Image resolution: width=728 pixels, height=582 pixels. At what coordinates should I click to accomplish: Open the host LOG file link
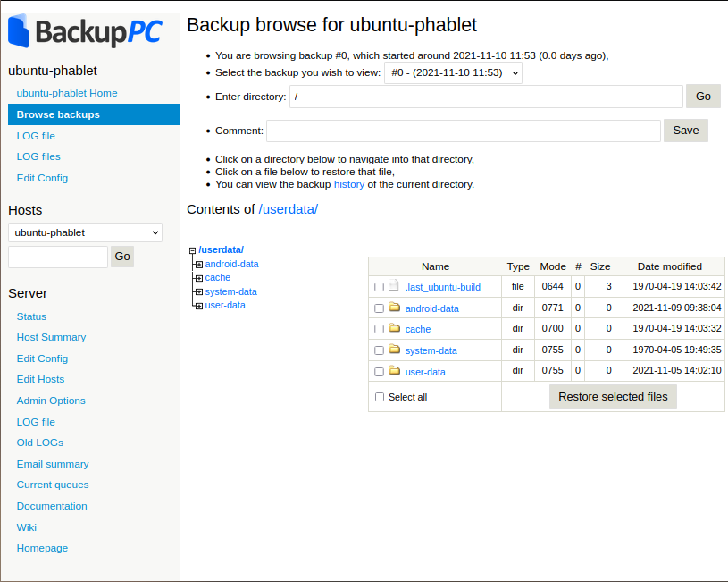pyautogui.click(x=36, y=136)
